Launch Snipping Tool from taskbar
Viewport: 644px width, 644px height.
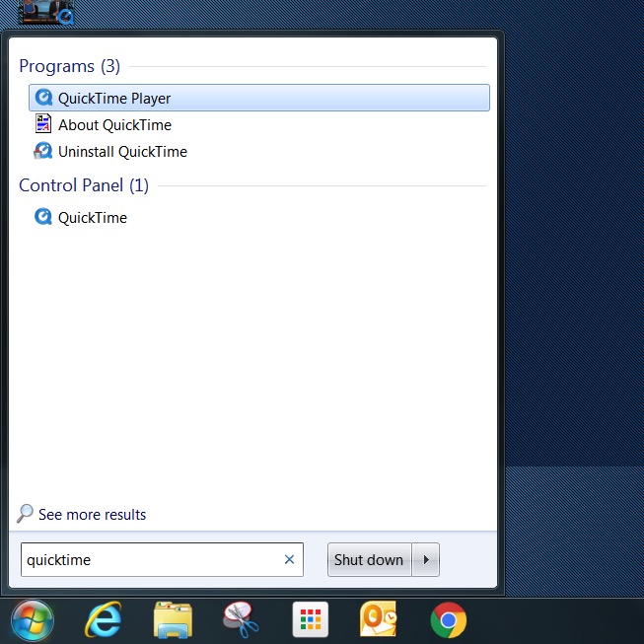[x=241, y=620]
